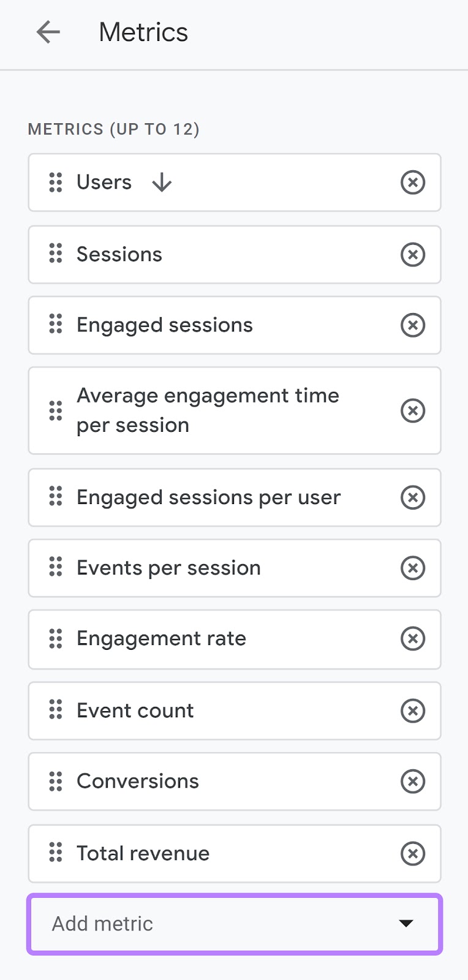Click the Add metric dropdown arrow
The image size is (468, 980).
[x=406, y=924]
